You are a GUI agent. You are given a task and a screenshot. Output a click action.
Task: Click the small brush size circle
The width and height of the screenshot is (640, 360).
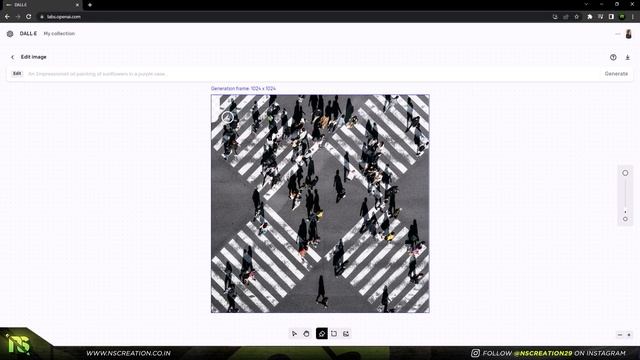(625, 219)
